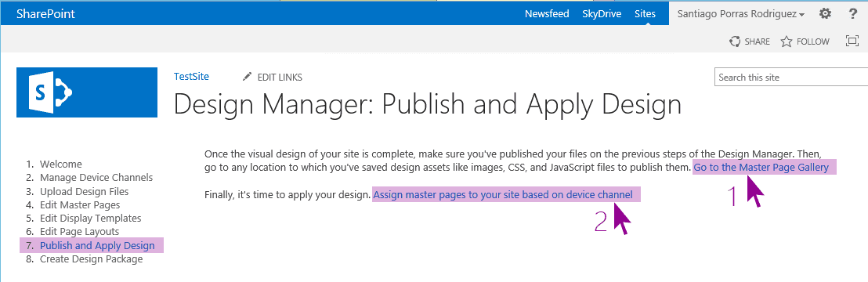This screenshot has height=282, width=868.
Task: Open the settings gear icon
Action: click(825, 14)
